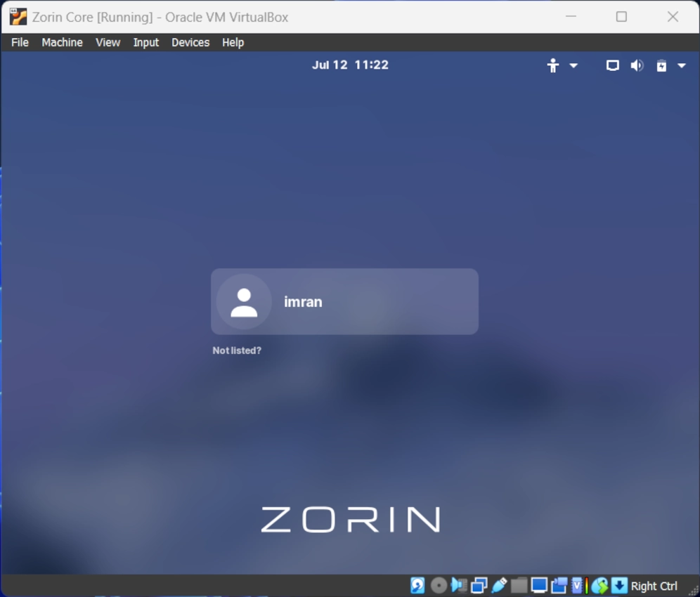Click the imran user avatar icon

[x=244, y=301]
